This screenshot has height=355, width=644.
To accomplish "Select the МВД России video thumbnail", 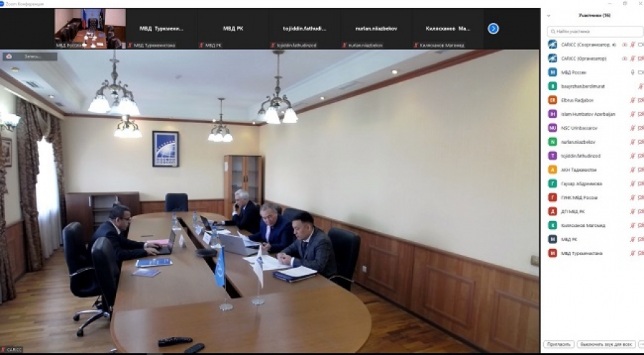I will [x=90, y=29].
